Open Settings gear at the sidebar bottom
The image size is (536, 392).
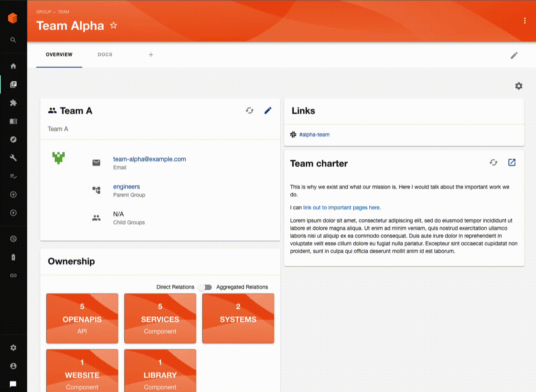pos(13,348)
